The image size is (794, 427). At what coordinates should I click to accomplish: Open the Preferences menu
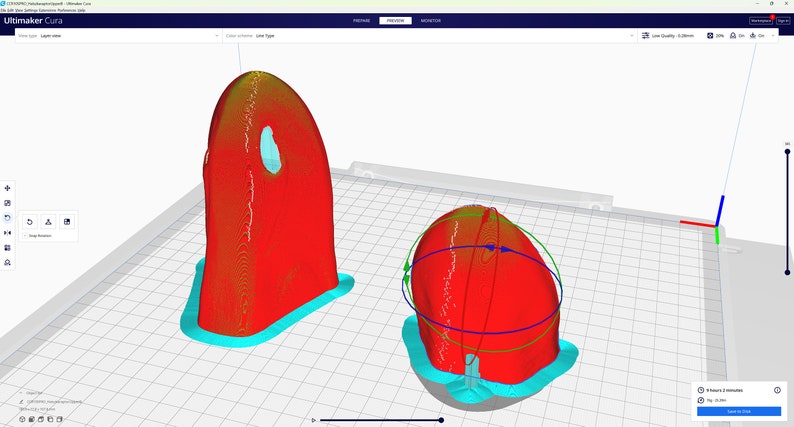click(x=67, y=10)
